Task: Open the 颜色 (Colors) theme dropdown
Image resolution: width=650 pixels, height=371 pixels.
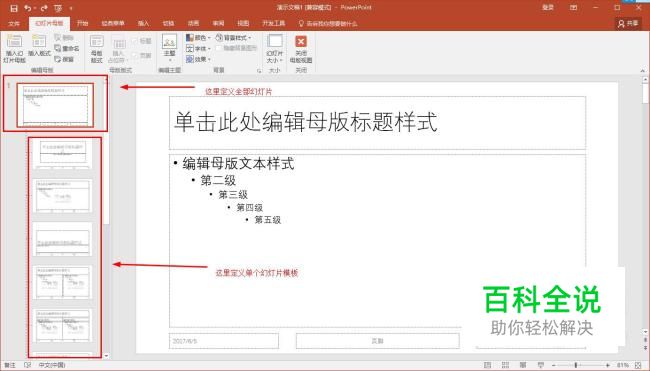Action: 198,38
